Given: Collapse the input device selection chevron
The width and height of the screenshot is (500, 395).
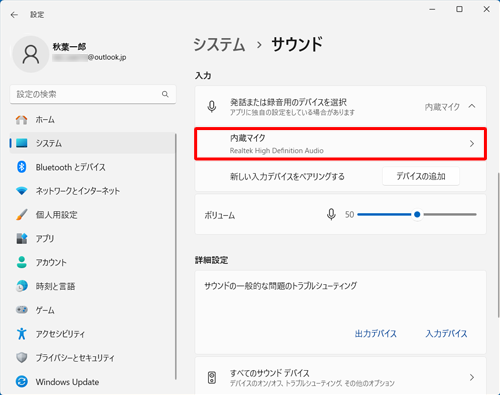Looking at the screenshot, I should 472,106.
